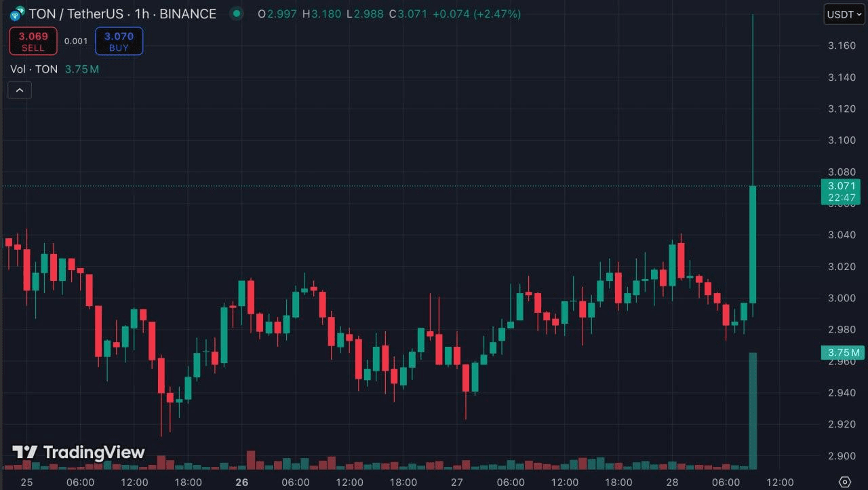The height and width of the screenshot is (490, 868).
Task: Click the date 27 on time axis
Action: tap(456, 483)
